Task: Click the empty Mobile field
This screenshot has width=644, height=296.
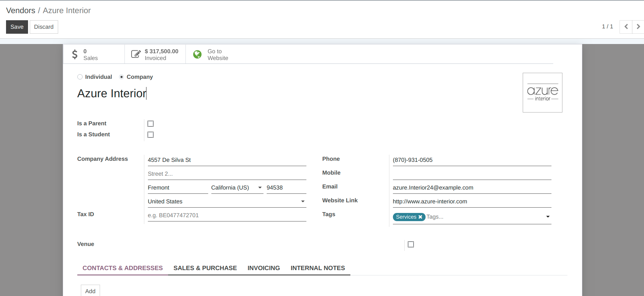Action: click(x=472, y=174)
